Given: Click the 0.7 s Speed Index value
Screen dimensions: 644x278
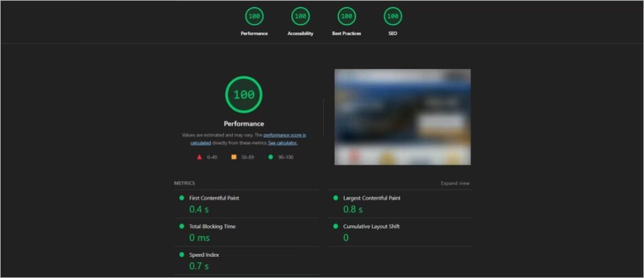Looking at the screenshot, I should coord(199,266).
